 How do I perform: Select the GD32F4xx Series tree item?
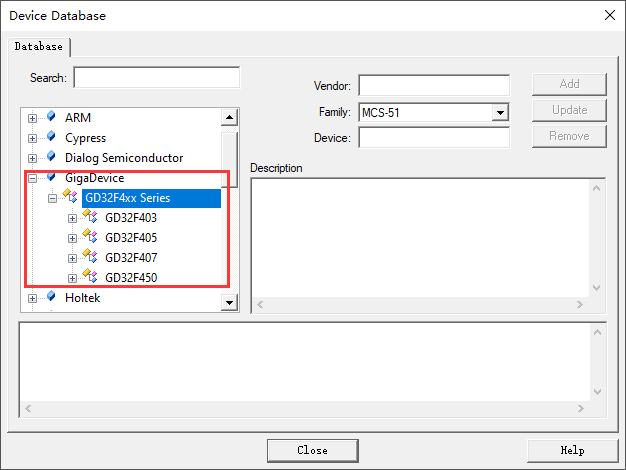tap(127, 198)
